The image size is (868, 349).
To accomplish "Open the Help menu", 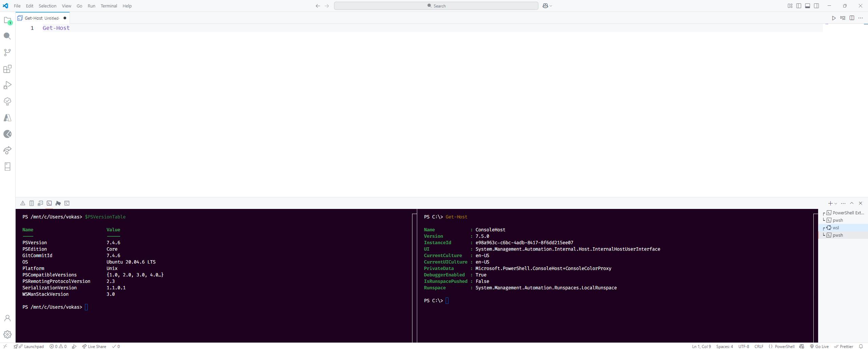I will [127, 6].
